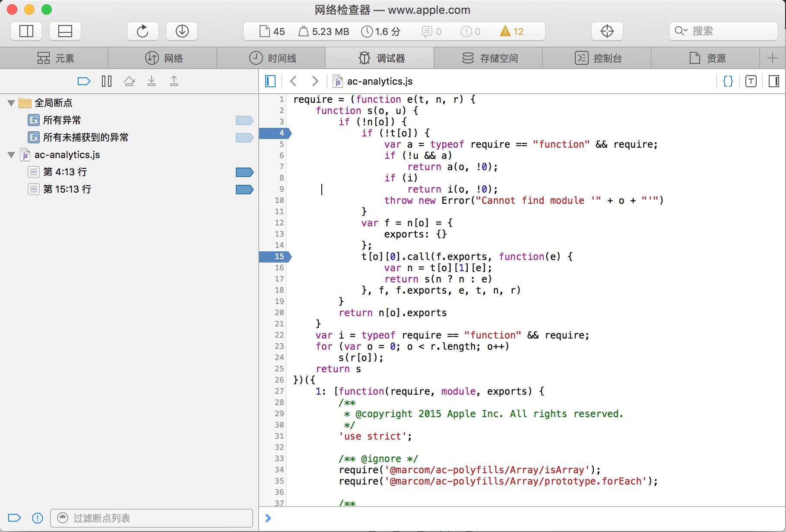The width and height of the screenshot is (786, 532).
Task: Switch to the 调试器 tab
Action: [380, 58]
